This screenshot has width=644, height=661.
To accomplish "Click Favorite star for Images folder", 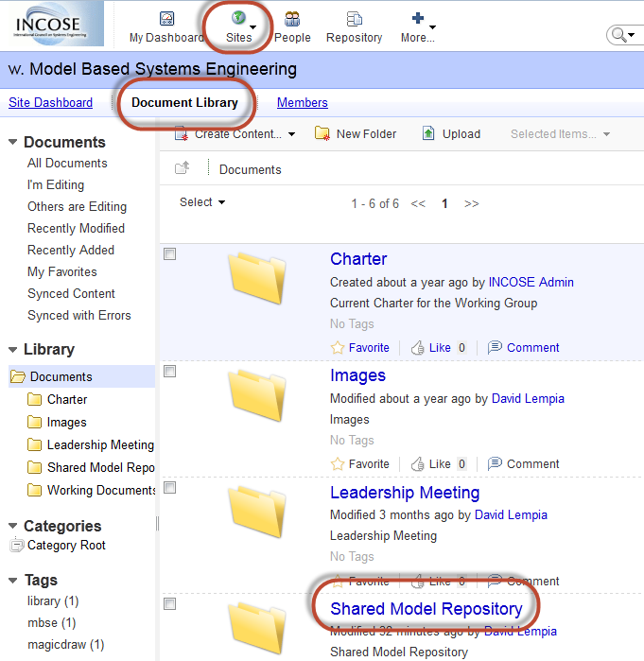I will (x=338, y=464).
